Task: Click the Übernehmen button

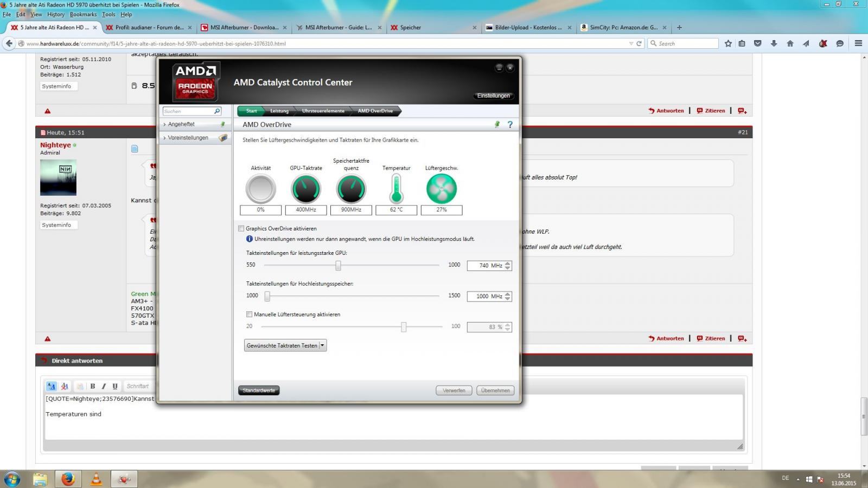Action: pos(495,390)
